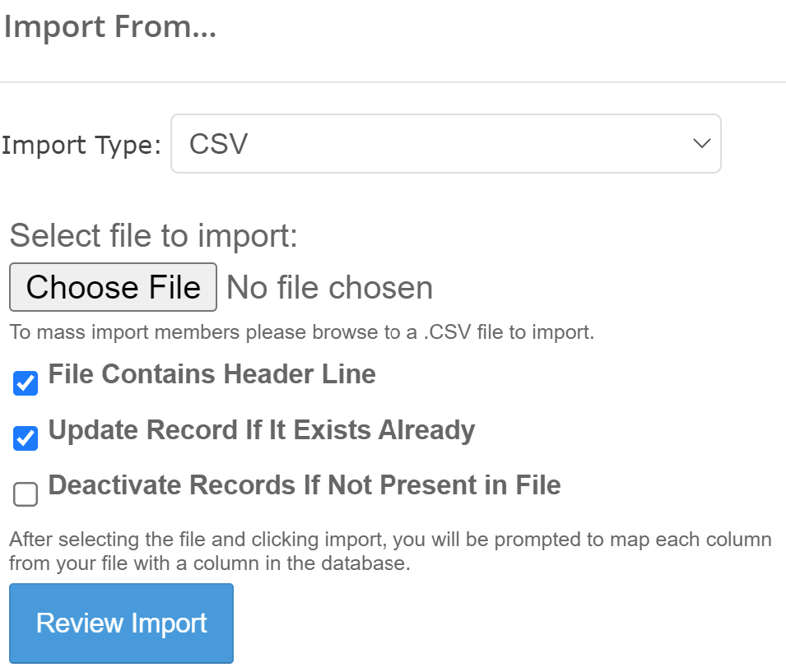This screenshot has height=672, width=786.
Task: Disable the Update Record If It Exists checkbox
Action: (26, 438)
